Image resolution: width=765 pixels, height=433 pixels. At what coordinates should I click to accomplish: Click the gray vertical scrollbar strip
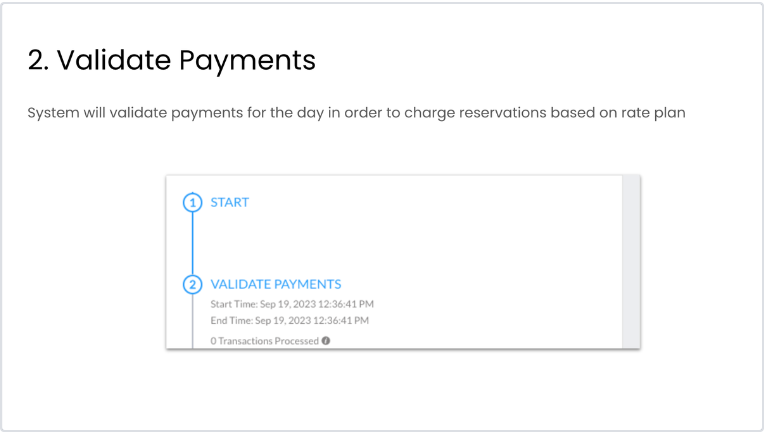(630, 262)
